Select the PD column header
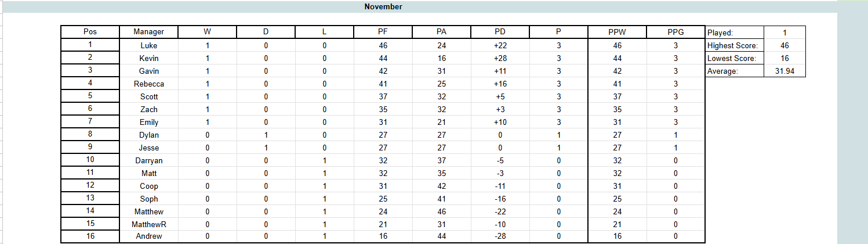 (500, 32)
